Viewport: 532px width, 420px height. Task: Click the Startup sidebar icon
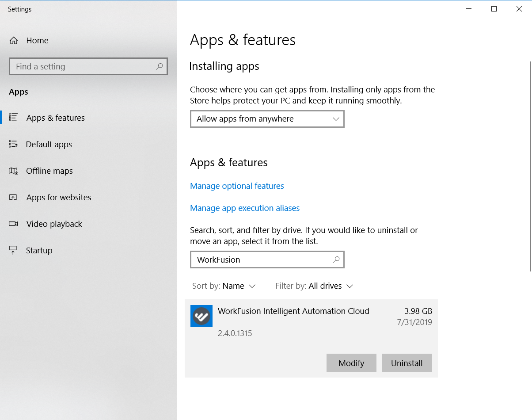pyautogui.click(x=13, y=250)
